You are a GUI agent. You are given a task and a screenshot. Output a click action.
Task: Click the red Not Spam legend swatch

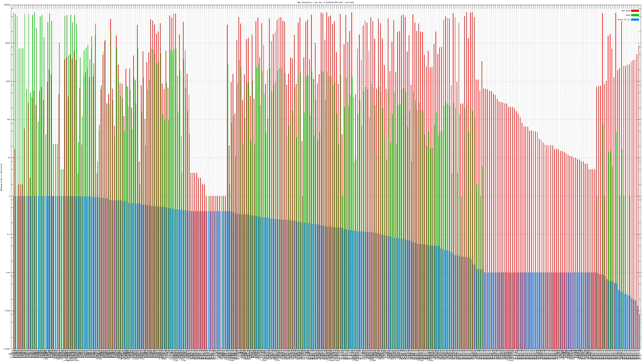click(x=635, y=11)
